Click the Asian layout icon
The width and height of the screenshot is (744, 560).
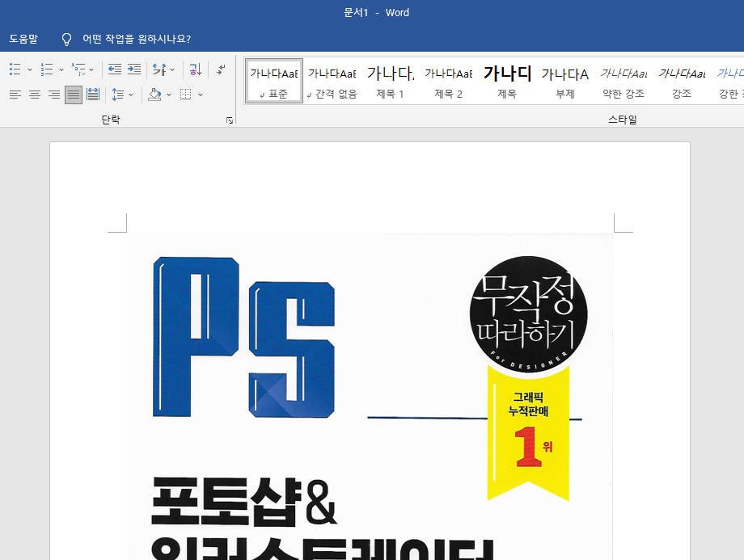[x=159, y=69]
